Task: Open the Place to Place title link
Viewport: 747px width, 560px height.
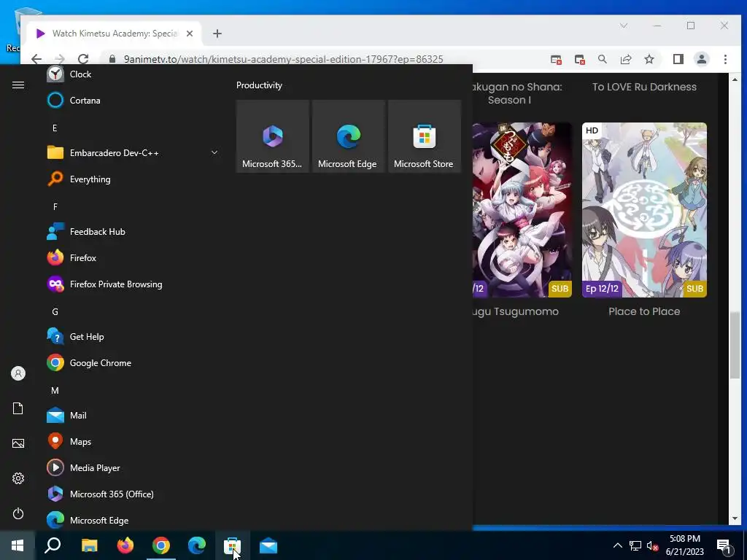Action: pyautogui.click(x=644, y=311)
